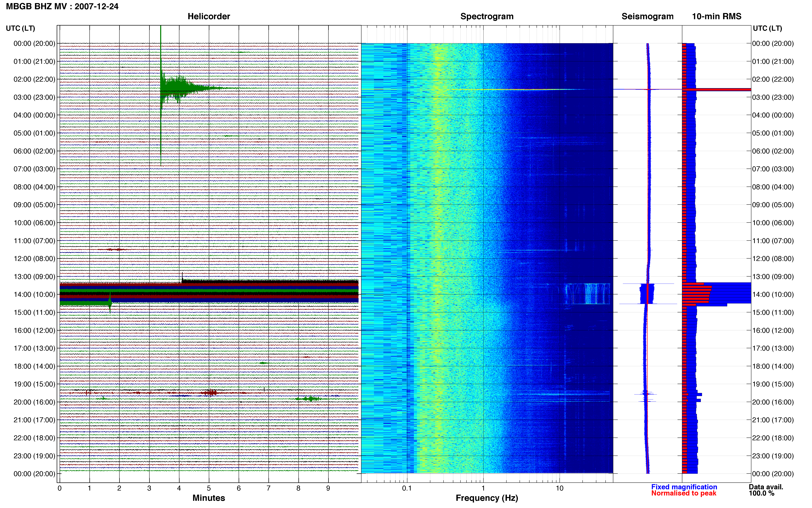Click the 'Minutes' axis title

click(209, 498)
